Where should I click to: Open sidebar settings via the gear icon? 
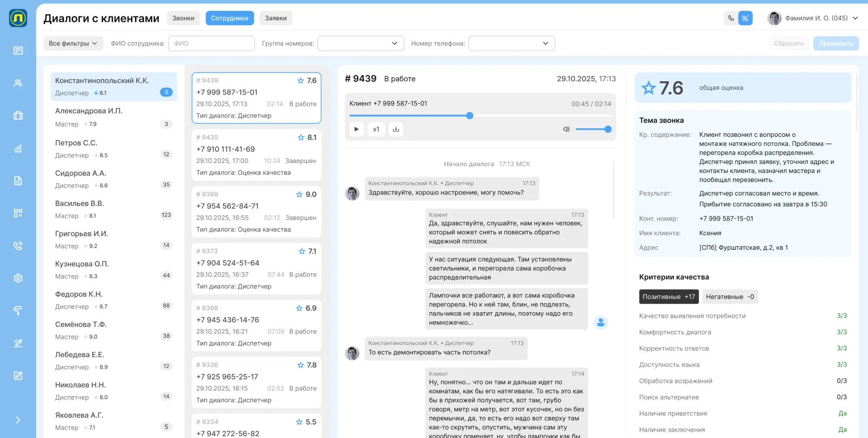click(x=18, y=278)
